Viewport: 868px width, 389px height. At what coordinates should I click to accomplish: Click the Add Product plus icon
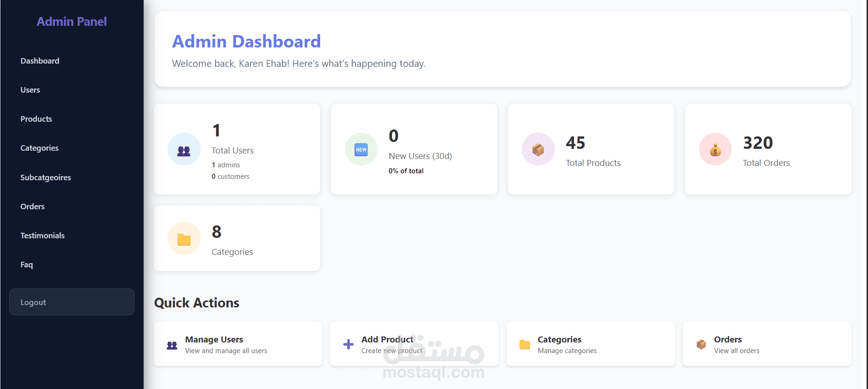point(349,344)
